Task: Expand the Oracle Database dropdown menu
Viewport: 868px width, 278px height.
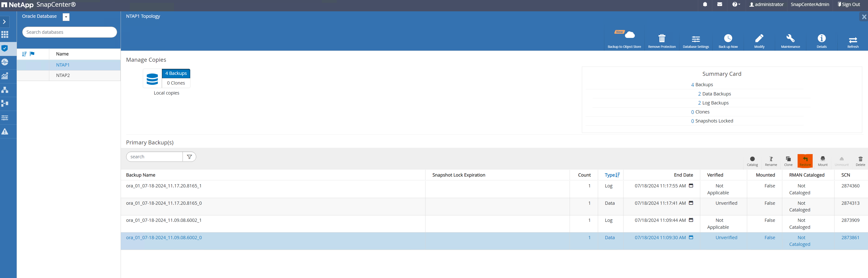Action: [x=66, y=16]
